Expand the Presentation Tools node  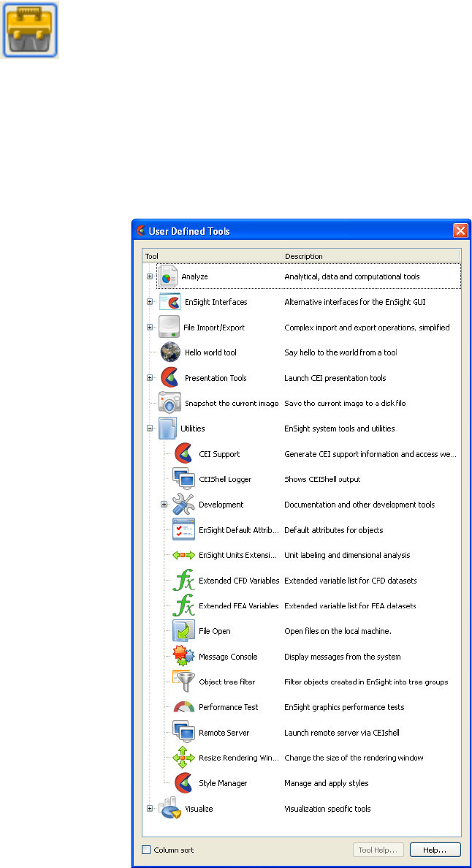tap(149, 377)
